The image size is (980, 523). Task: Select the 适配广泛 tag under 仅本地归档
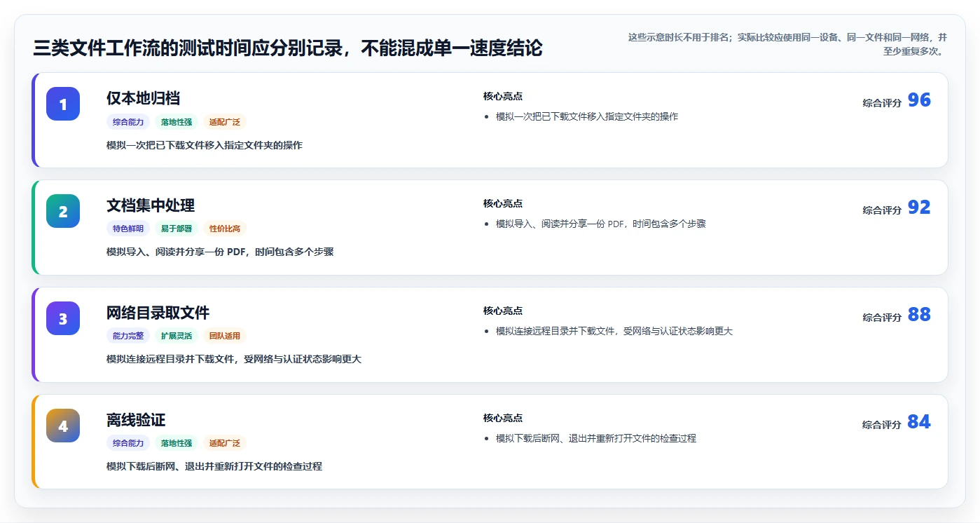pos(225,122)
